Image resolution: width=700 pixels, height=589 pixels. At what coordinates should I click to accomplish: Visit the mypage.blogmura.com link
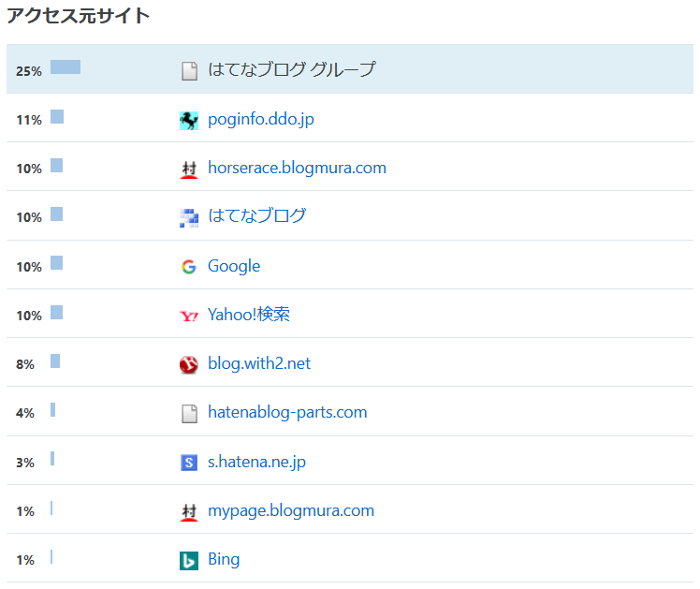tap(291, 510)
